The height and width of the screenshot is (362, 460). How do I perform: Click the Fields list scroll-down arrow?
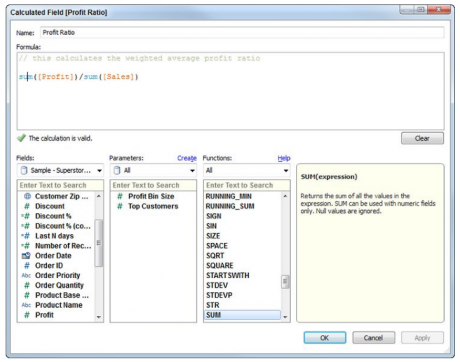(x=99, y=317)
